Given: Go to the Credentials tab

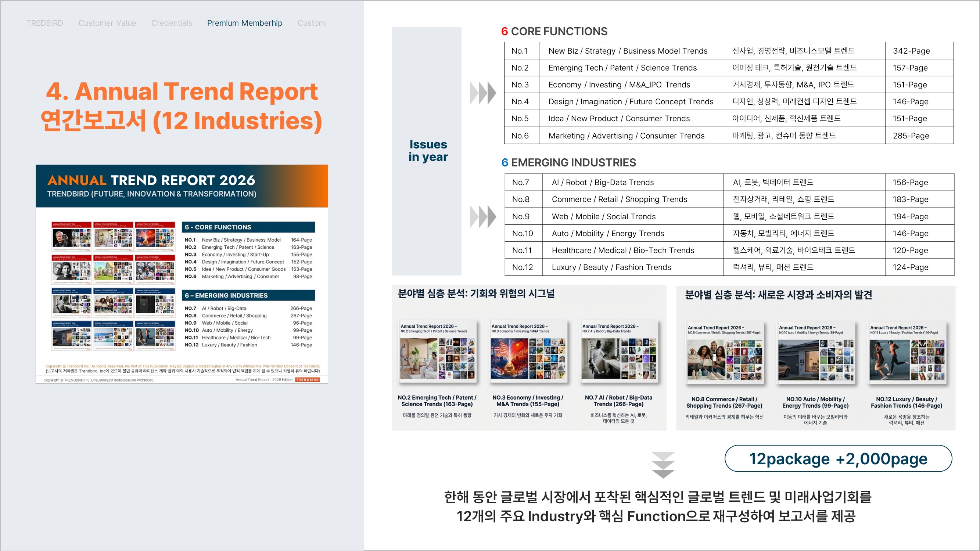Looking at the screenshot, I should click(172, 23).
